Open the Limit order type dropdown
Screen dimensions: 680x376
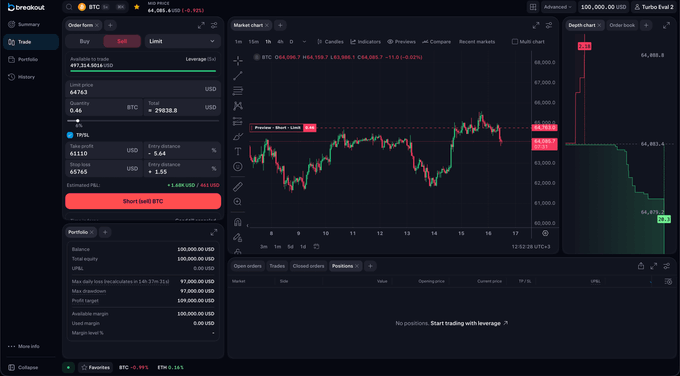tap(182, 41)
